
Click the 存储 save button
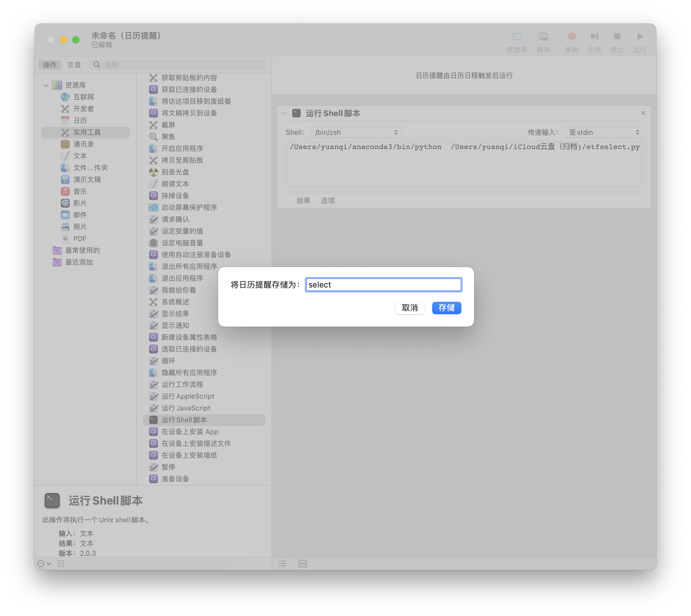pyautogui.click(x=446, y=308)
